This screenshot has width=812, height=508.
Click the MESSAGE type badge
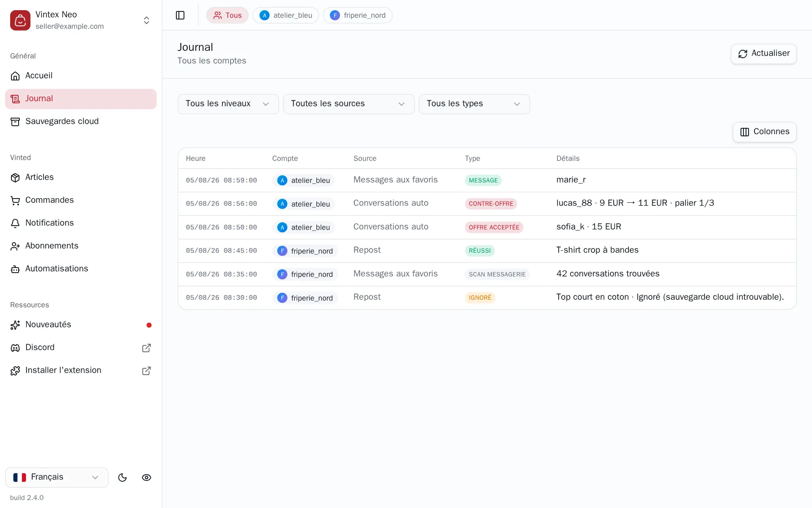tap(483, 180)
